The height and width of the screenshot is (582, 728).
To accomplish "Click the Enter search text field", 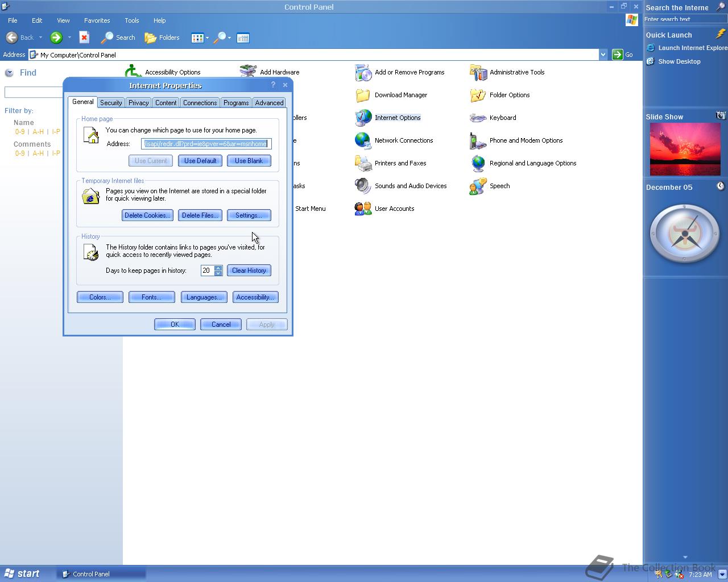I will coord(685,19).
